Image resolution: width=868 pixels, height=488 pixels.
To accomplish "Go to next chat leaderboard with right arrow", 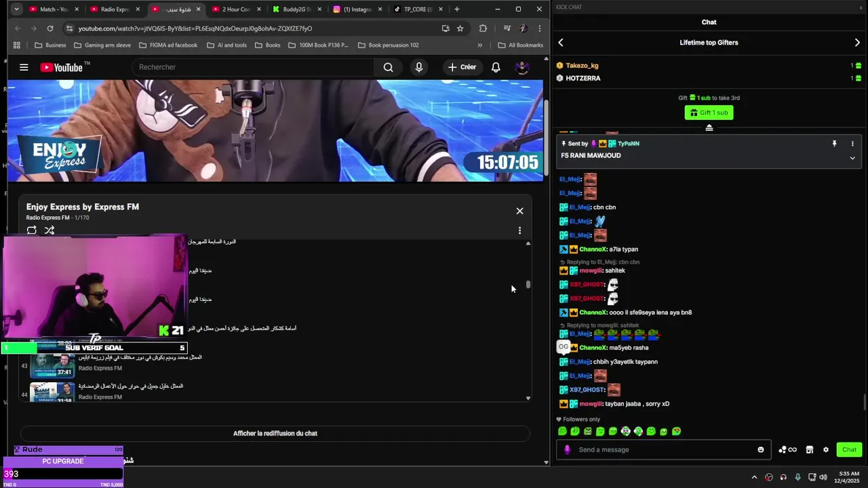I will tap(857, 43).
